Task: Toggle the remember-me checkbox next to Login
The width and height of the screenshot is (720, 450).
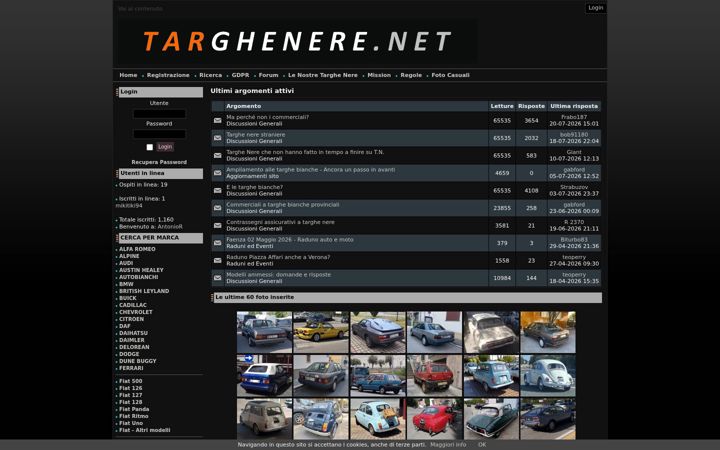Action: (x=149, y=147)
